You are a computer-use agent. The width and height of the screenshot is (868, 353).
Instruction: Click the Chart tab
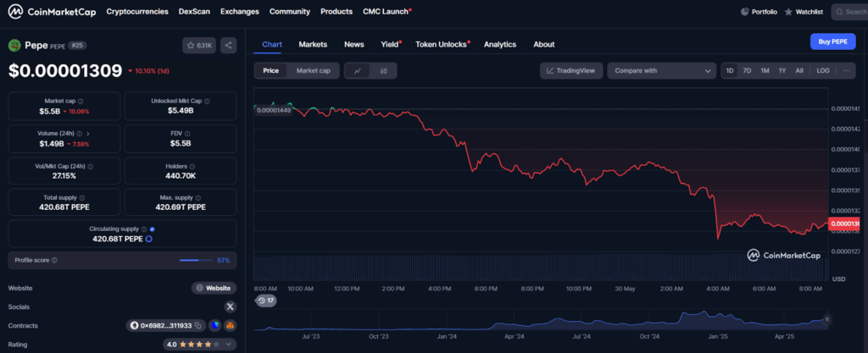pos(272,44)
